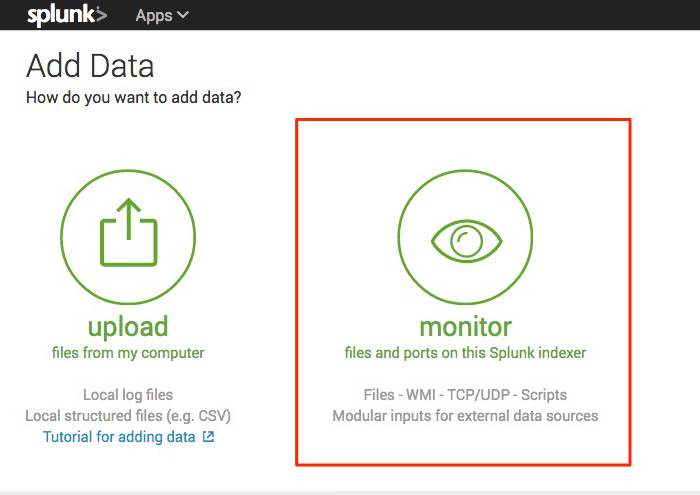Click 'files and ports on this Splunk indexer'
Viewport: 700px width, 495px height.
point(465,353)
